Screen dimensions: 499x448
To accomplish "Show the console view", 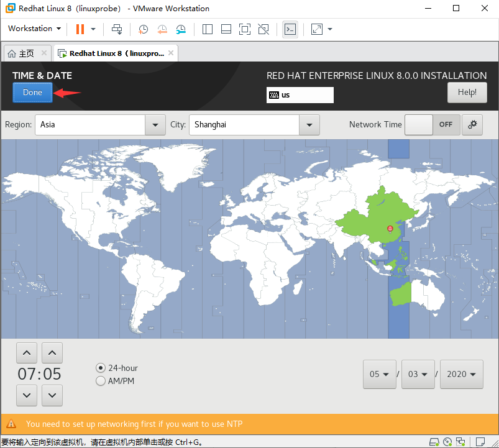I will click(x=290, y=29).
